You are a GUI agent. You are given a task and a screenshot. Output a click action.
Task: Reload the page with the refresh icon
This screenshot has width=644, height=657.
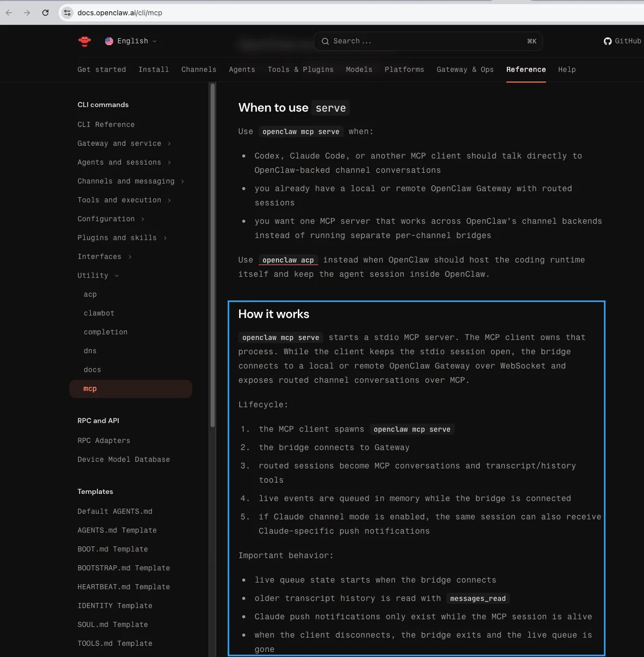click(x=45, y=12)
